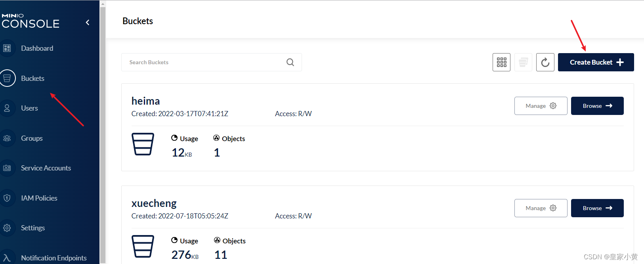Click the MinIO Console logo

click(31, 21)
